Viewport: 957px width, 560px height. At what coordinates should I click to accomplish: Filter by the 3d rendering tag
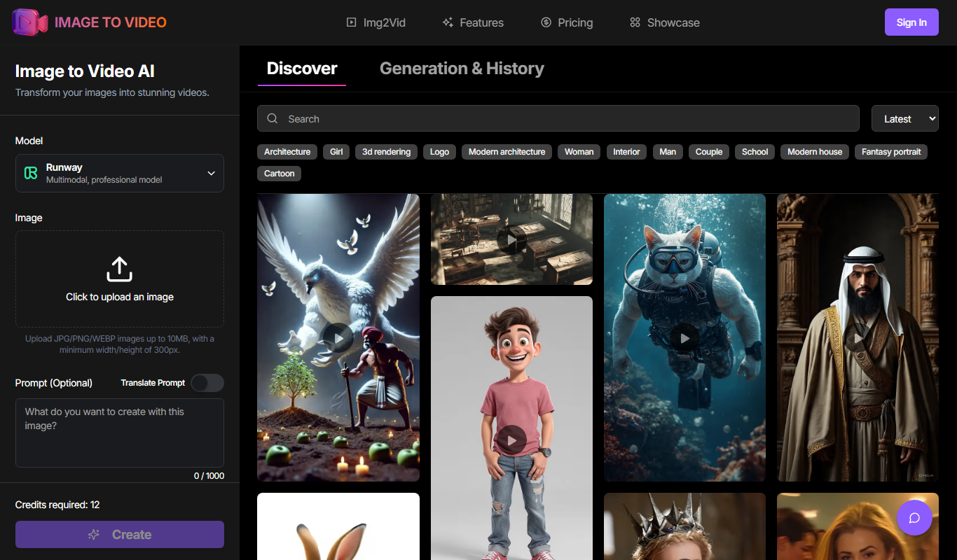click(387, 152)
